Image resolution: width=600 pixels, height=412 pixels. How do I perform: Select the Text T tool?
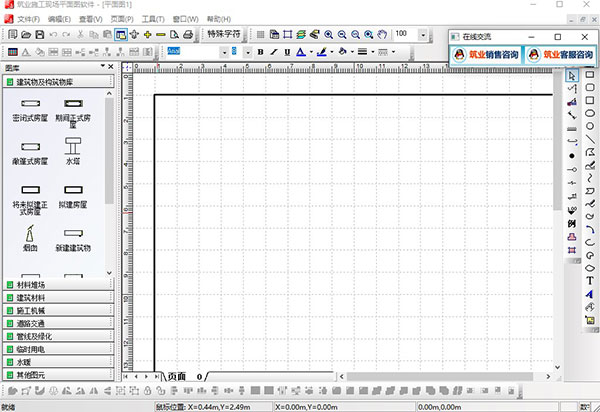590,281
